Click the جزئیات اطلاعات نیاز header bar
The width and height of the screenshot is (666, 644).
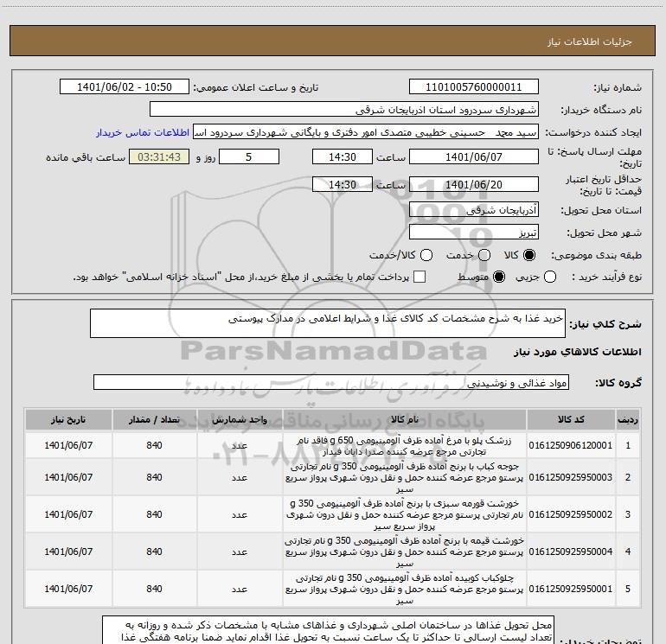pyautogui.click(x=332, y=41)
